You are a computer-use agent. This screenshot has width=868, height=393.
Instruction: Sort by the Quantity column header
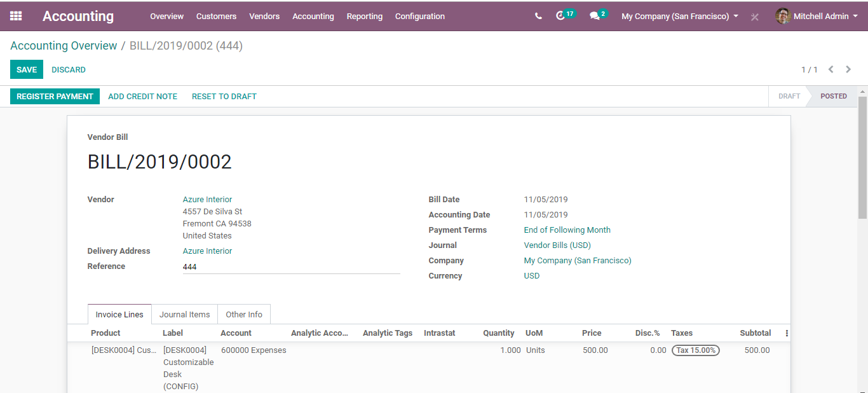click(x=499, y=333)
